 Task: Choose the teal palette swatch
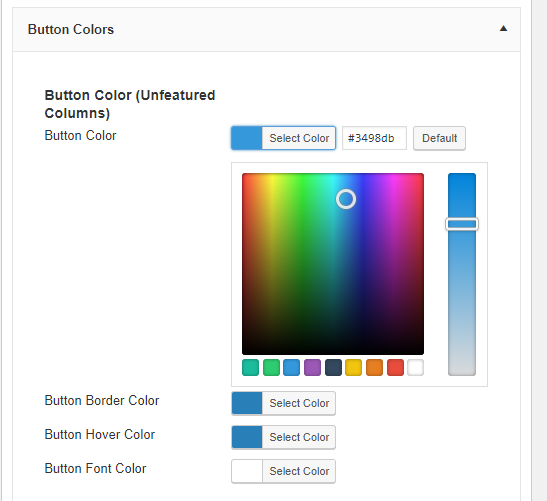point(250,367)
